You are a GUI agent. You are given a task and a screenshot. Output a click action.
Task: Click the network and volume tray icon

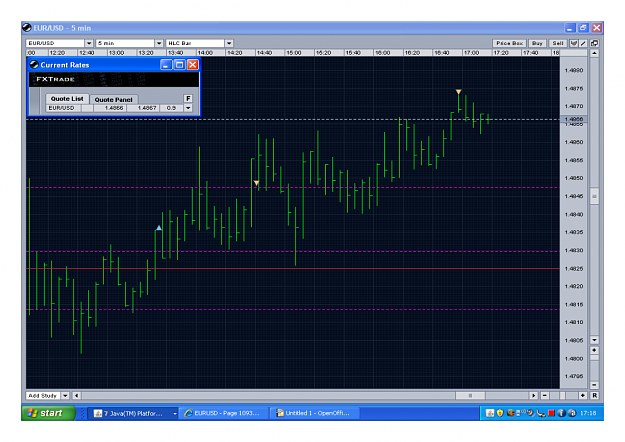pos(521,413)
